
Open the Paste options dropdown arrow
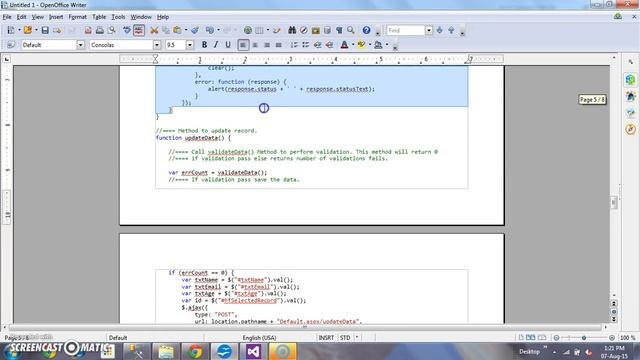[x=186, y=30]
